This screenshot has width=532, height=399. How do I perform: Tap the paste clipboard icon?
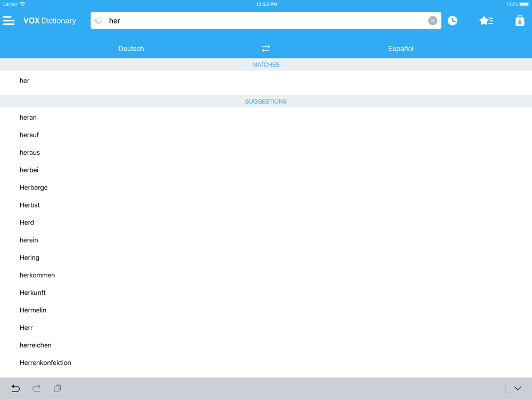(x=57, y=388)
